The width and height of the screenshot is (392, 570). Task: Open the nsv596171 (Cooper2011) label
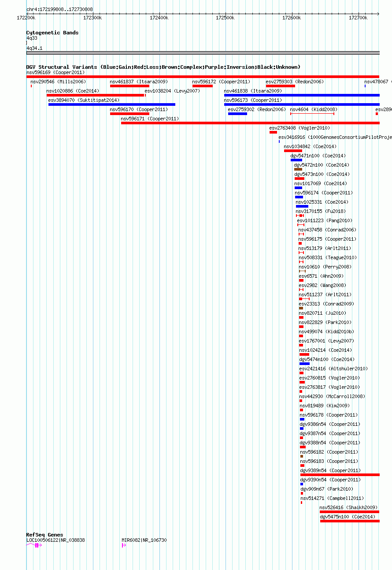click(x=150, y=119)
